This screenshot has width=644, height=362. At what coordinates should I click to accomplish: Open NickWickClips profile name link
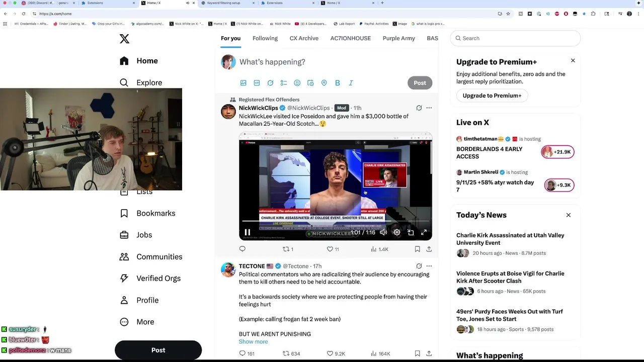(258, 108)
